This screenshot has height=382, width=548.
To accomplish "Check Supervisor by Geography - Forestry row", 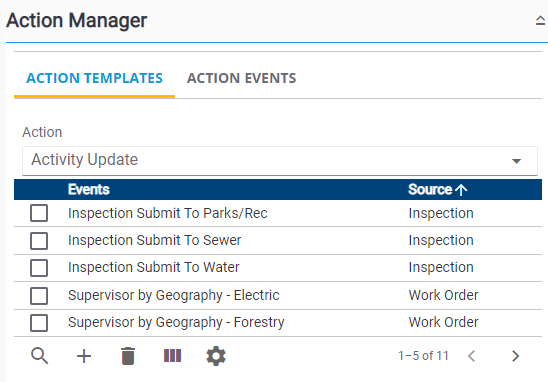I will pos(39,323).
